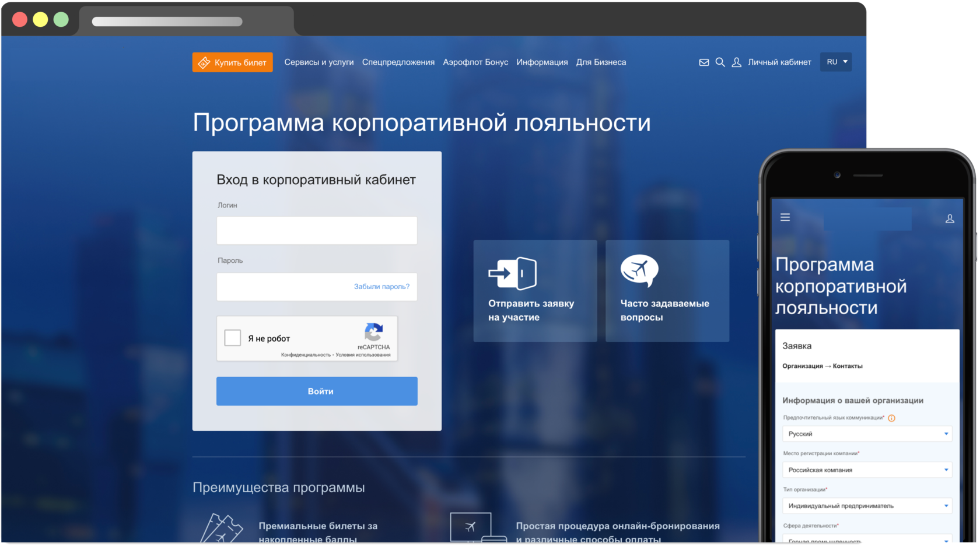Image resolution: width=980 pixels, height=545 pixels.
Task: Open the reCAPTCHA Условия использования link
Action: pyautogui.click(x=363, y=355)
